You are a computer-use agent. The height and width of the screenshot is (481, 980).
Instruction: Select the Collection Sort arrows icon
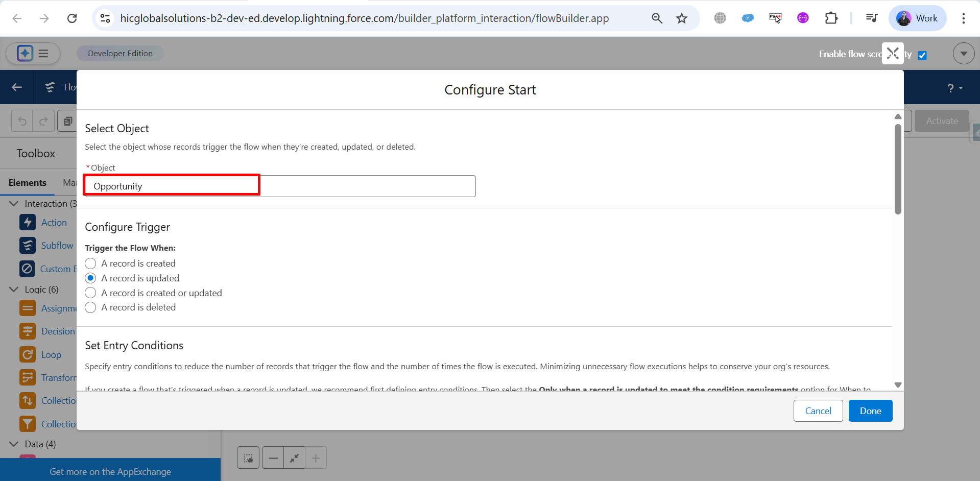point(28,401)
